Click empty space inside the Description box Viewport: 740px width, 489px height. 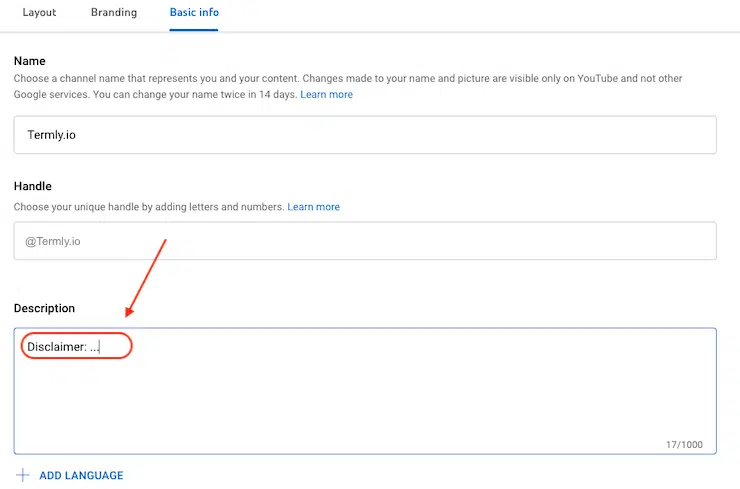(400, 400)
